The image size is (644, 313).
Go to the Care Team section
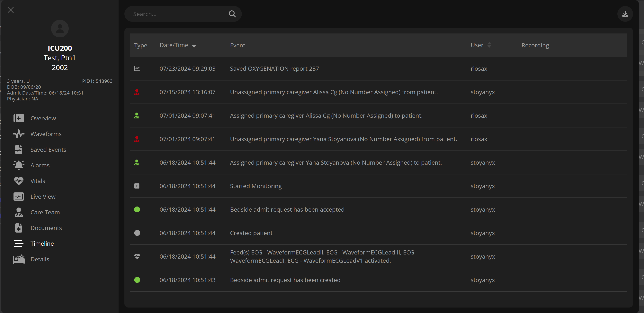45,212
